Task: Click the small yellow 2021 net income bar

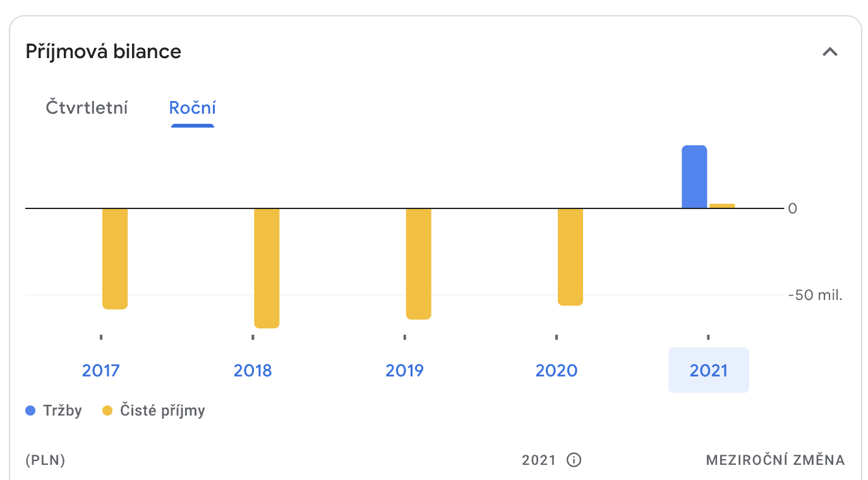Action: click(x=722, y=206)
